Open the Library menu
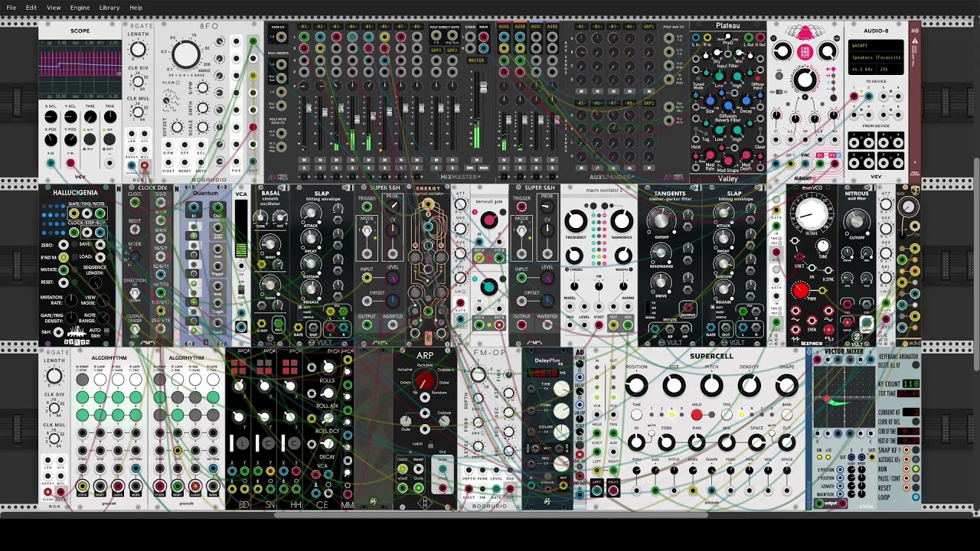The image size is (980, 551). pyautogui.click(x=109, y=8)
